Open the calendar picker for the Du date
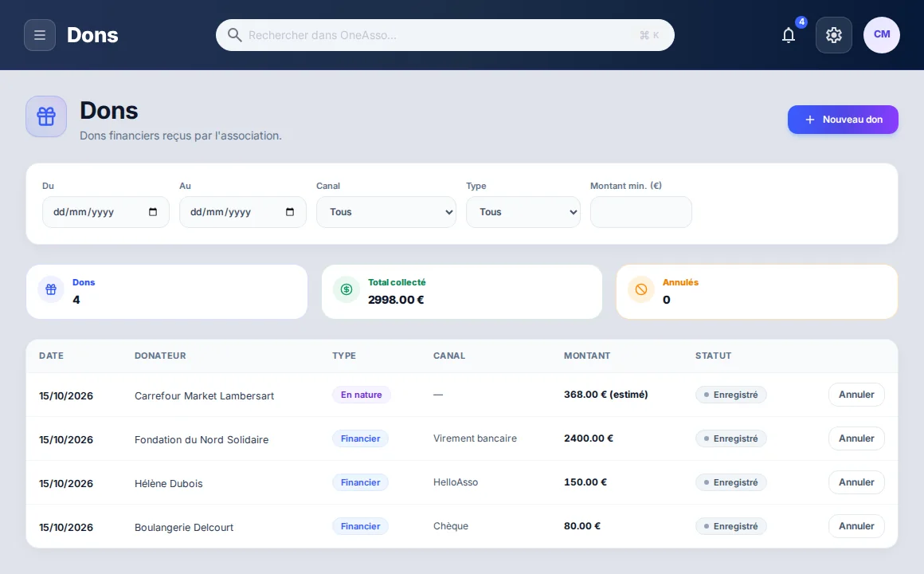924x574 pixels. [153, 212]
